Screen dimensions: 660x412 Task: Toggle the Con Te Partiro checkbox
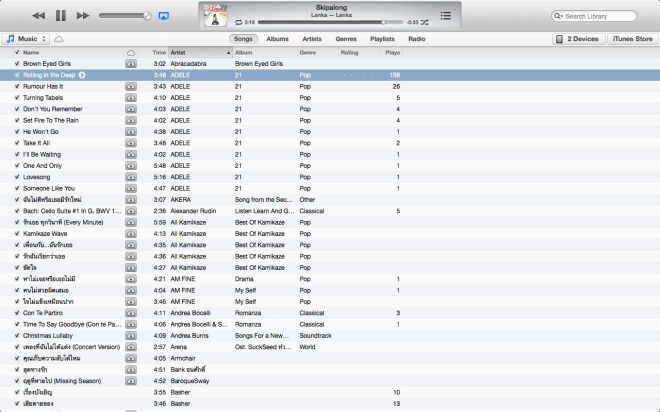click(17, 313)
